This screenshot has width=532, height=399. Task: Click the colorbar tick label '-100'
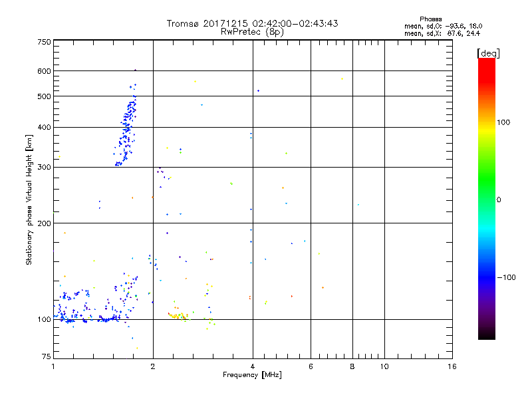[506, 277]
